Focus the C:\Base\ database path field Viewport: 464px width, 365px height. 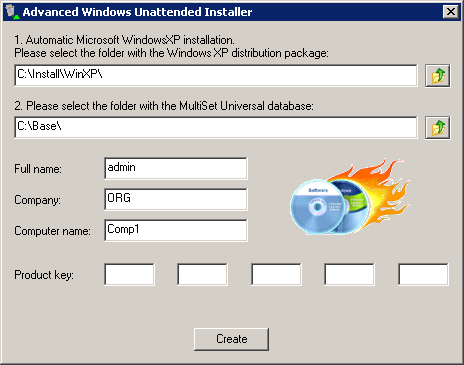click(216, 127)
